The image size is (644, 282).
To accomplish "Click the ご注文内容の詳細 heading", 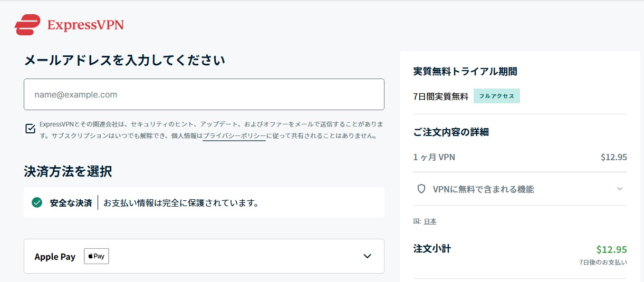I will pyautogui.click(x=451, y=131).
